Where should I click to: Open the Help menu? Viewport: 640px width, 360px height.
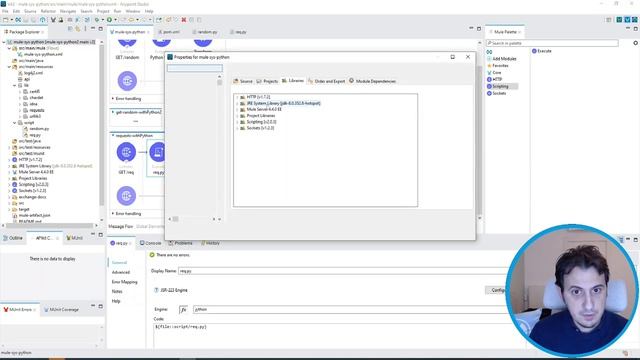pos(149,11)
